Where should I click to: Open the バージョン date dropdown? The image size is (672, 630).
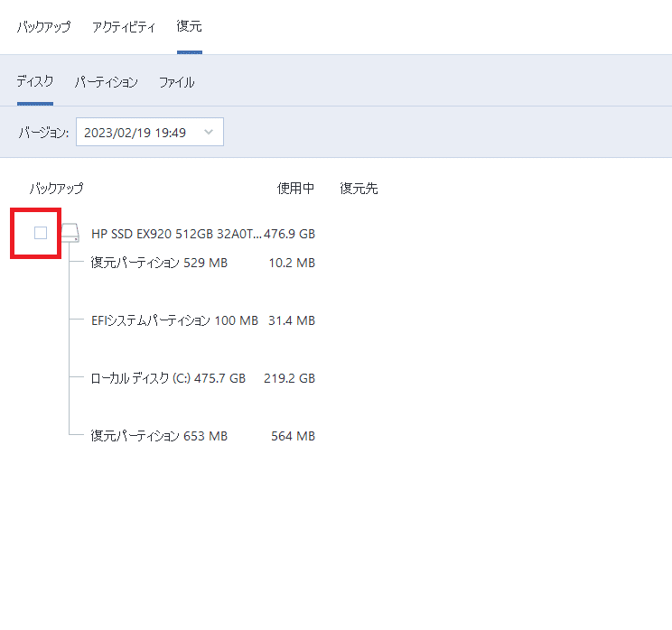pyautogui.click(x=150, y=132)
